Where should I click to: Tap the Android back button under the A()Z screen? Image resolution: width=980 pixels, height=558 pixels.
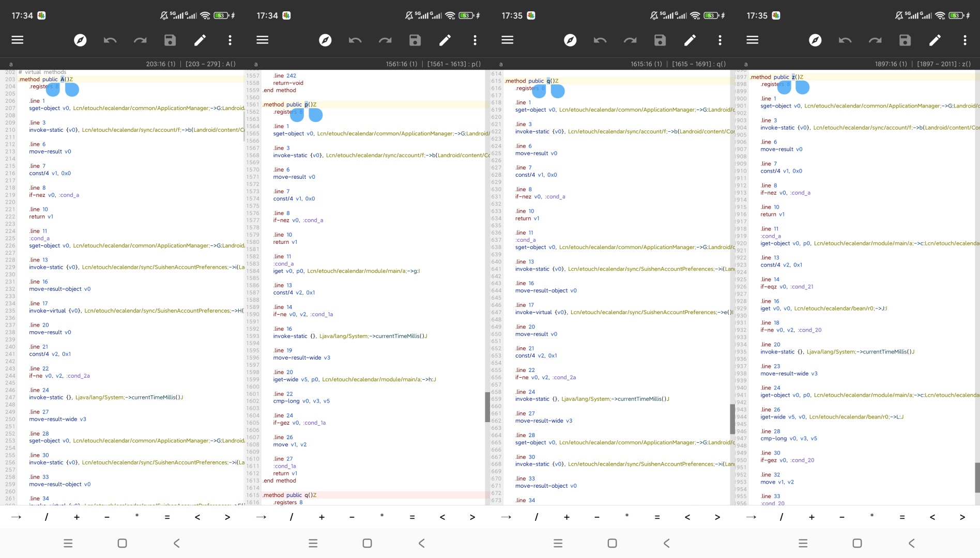point(177,543)
